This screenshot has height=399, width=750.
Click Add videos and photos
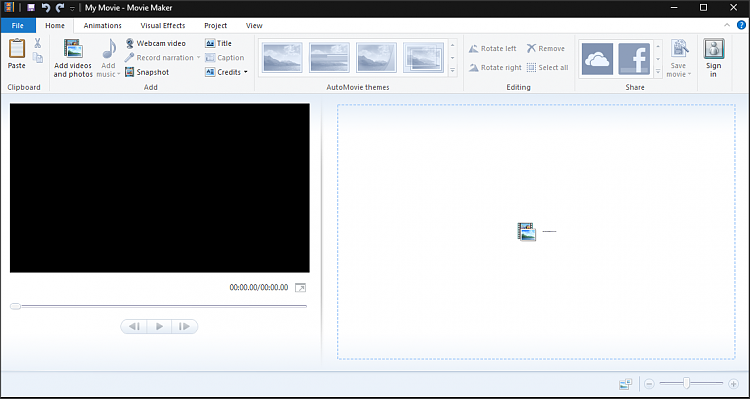73,58
